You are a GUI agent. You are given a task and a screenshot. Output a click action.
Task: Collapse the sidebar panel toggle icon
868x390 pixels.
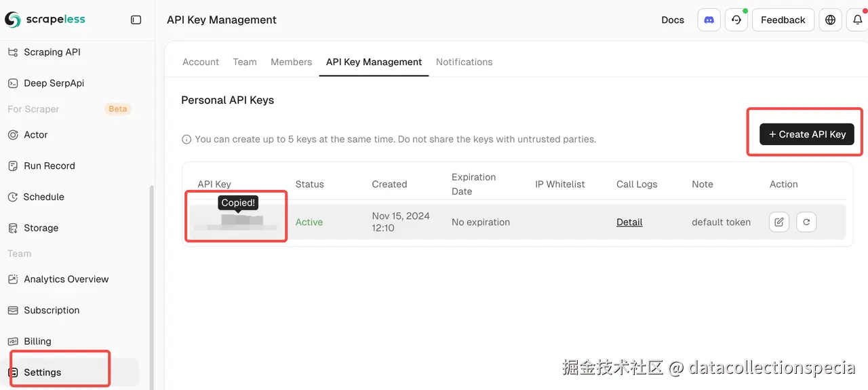(x=136, y=20)
